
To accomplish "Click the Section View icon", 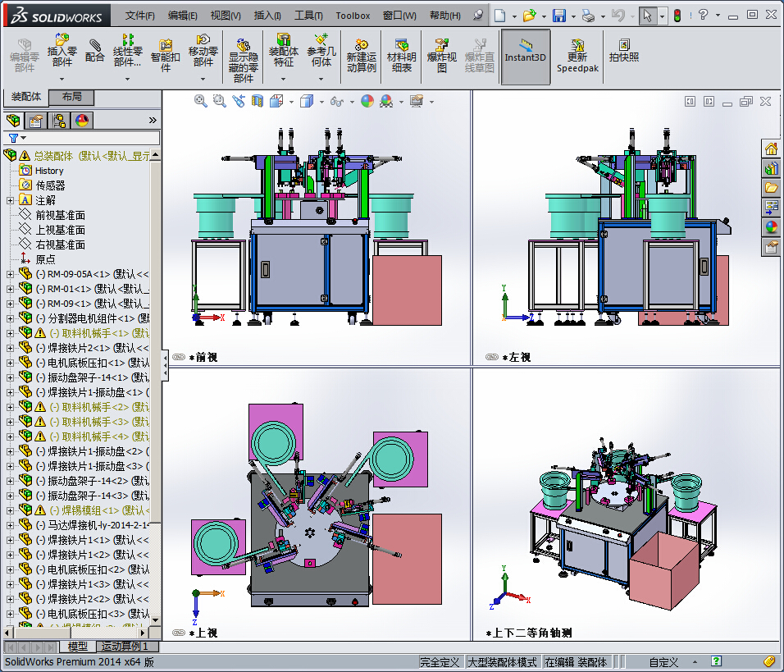I will pyautogui.click(x=257, y=101).
